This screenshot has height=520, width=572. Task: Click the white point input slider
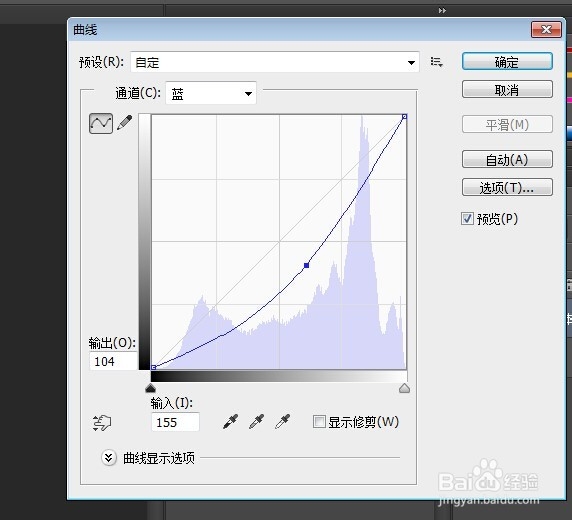[404, 388]
